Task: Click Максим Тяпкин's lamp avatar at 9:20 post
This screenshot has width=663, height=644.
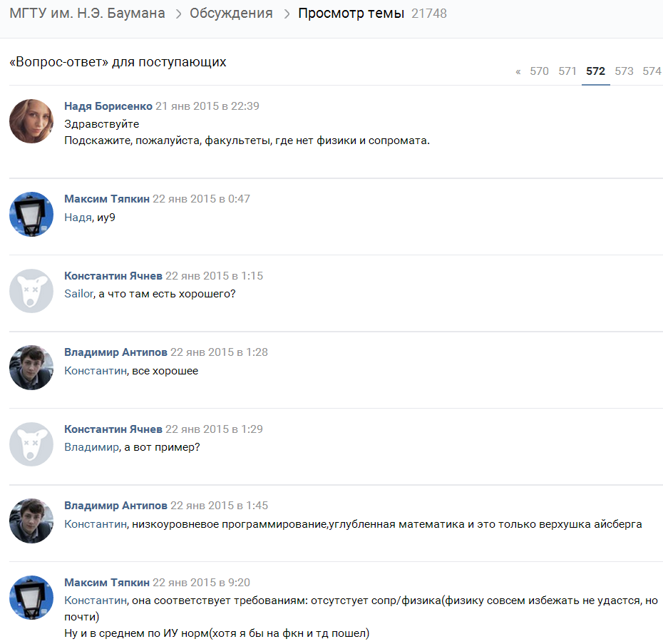Action: (31, 598)
